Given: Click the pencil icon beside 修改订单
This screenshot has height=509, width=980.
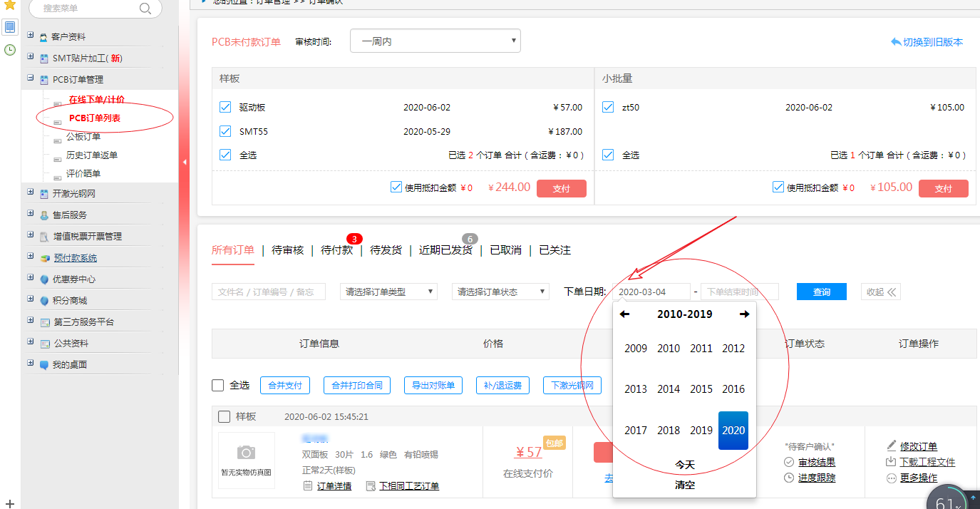Looking at the screenshot, I should 891,446.
